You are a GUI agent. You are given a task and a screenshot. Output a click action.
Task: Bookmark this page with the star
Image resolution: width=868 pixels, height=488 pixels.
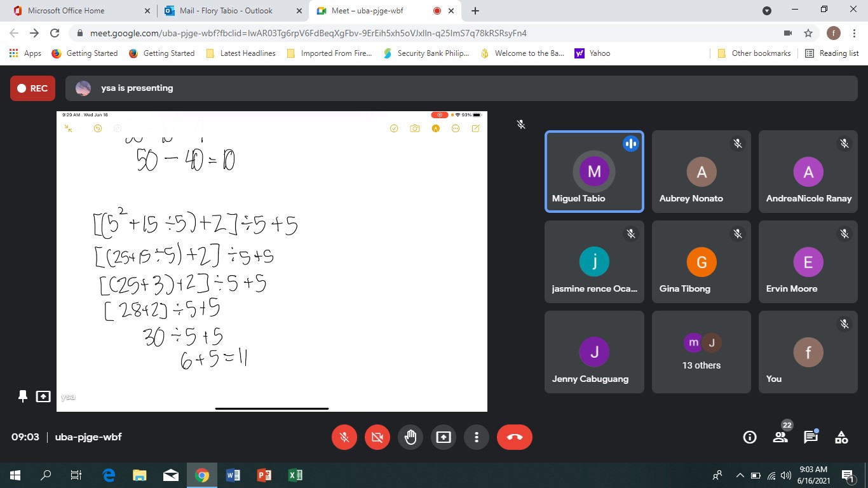808,33
